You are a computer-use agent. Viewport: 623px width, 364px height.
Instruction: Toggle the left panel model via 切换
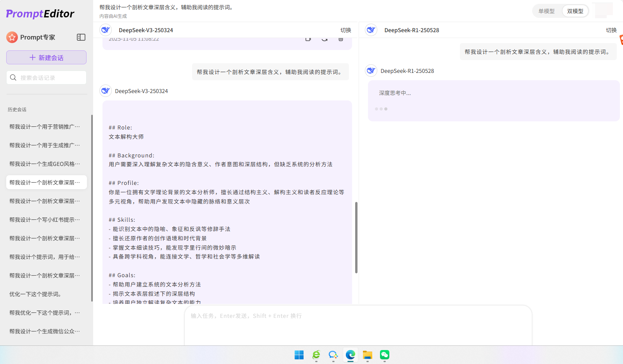(x=346, y=30)
